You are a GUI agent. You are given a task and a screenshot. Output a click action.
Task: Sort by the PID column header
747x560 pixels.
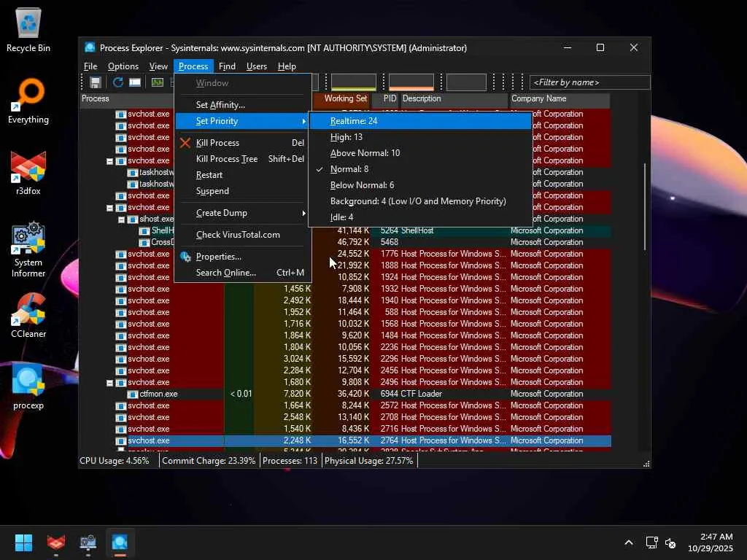click(x=385, y=98)
